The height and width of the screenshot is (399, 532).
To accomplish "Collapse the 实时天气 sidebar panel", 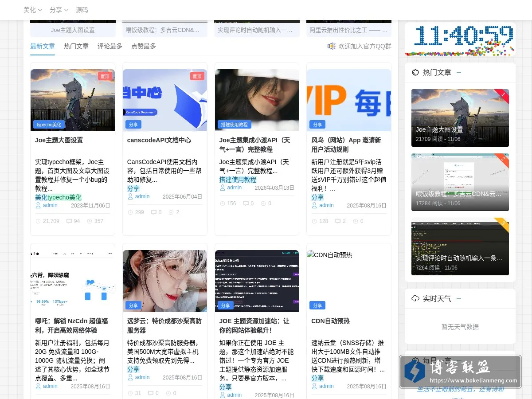I will 459,298.
